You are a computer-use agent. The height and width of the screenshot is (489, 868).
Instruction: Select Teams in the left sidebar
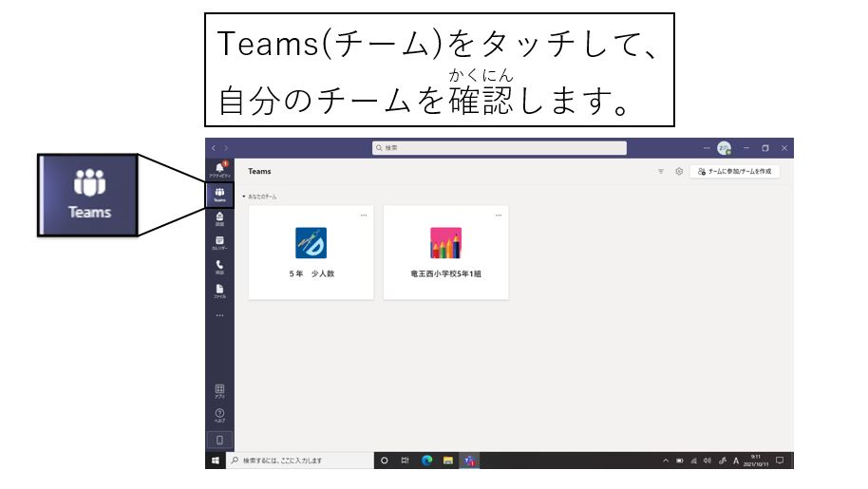click(x=219, y=195)
